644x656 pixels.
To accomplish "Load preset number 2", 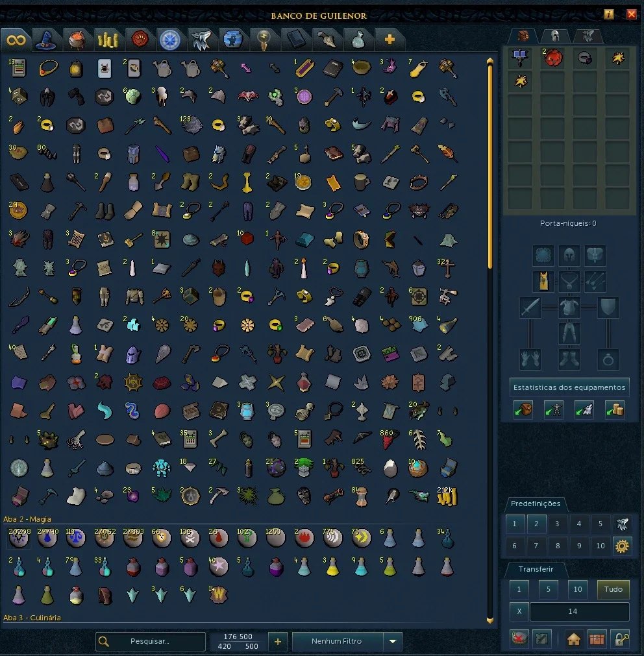I will (x=536, y=524).
